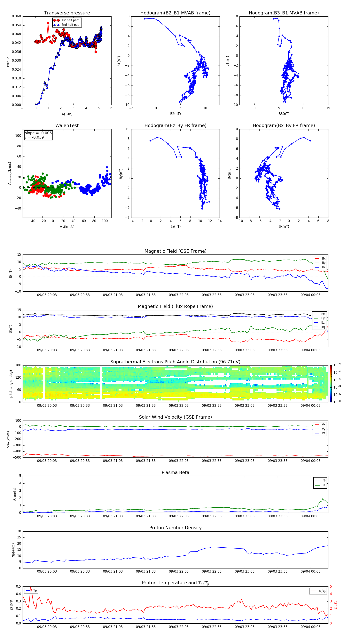Click the "V_A(km/s)" axis label in WalenTest

click(x=67, y=227)
